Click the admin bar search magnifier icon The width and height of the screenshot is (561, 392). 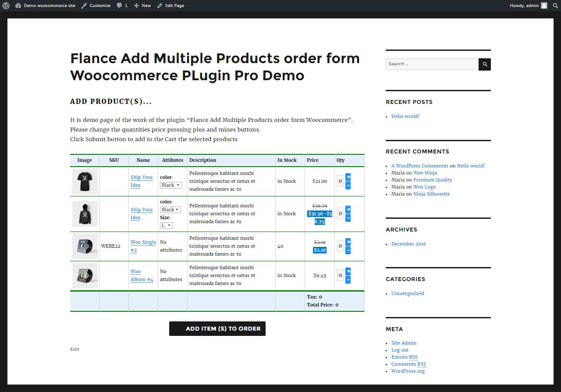click(x=555, y=6)
